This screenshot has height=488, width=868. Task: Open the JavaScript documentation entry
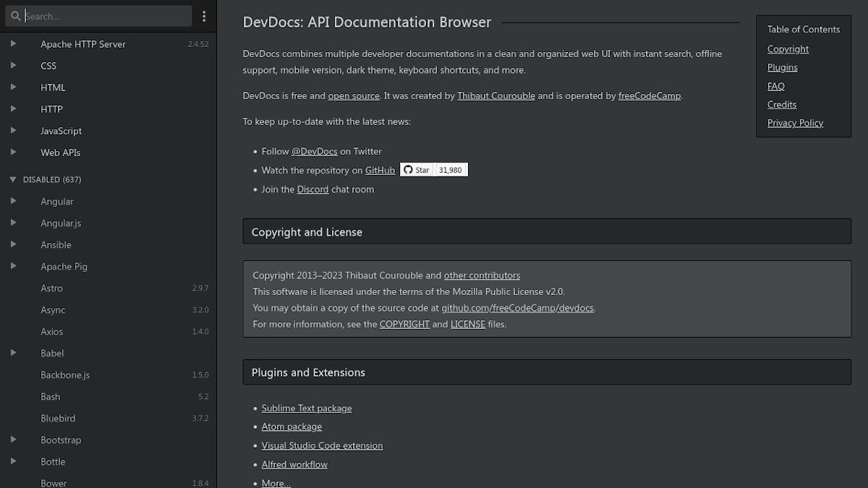pos(108,131)
